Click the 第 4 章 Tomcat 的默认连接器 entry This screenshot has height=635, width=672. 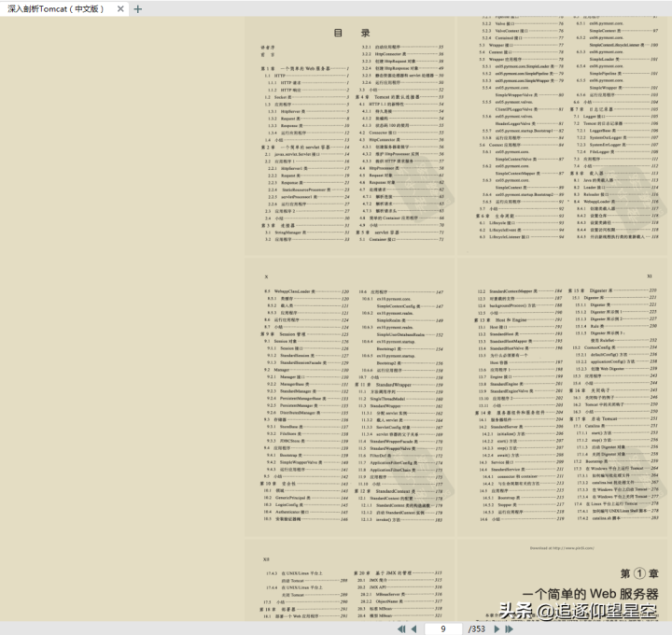399,97
